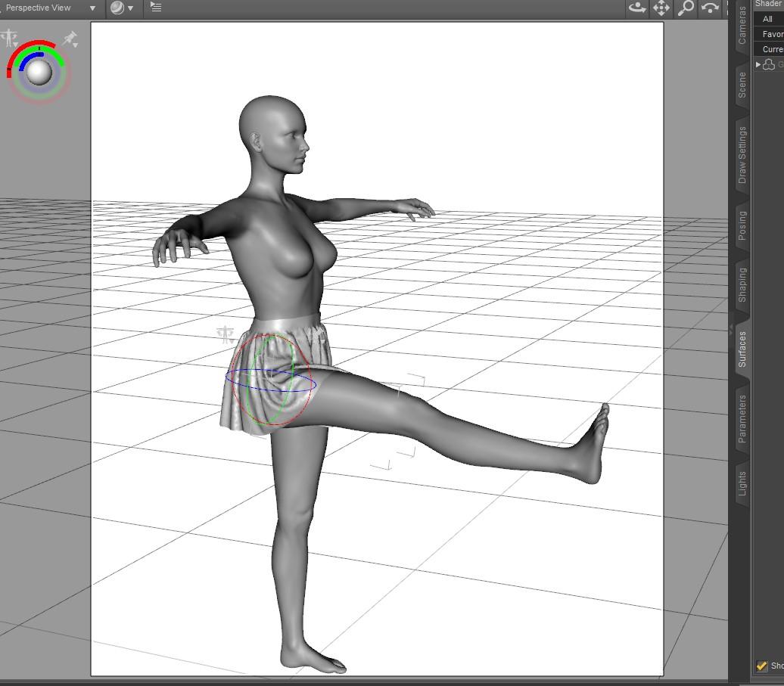Screen dimensions: 784x686
Task: Select the Favorites shader filter
Action: click(x=769, y=34)
